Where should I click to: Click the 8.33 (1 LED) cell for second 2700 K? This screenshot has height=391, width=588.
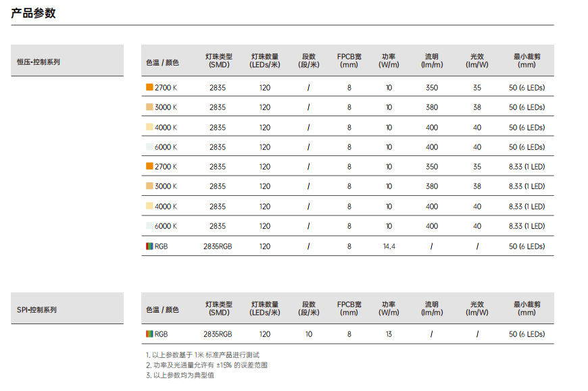point(527,167)
